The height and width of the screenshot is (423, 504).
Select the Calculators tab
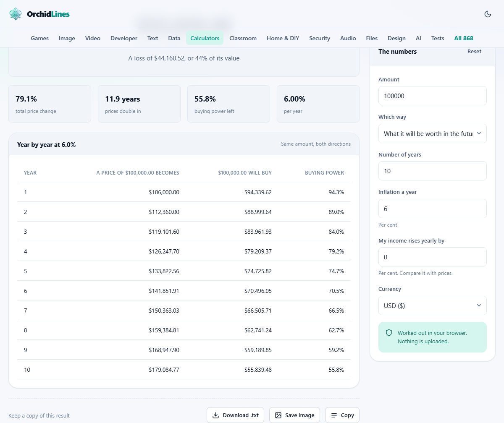click(205, 38)
